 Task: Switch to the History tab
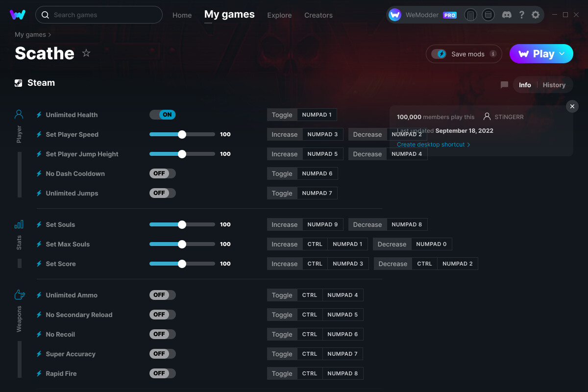coord(554,84)
